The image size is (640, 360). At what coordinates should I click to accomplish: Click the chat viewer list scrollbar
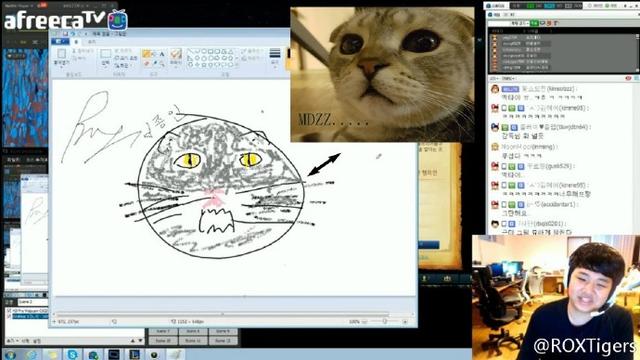coord(638,53)
